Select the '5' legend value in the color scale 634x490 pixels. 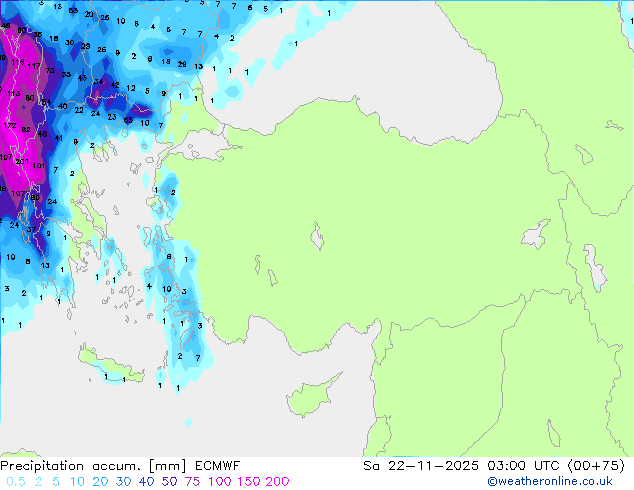coord(56,482)
